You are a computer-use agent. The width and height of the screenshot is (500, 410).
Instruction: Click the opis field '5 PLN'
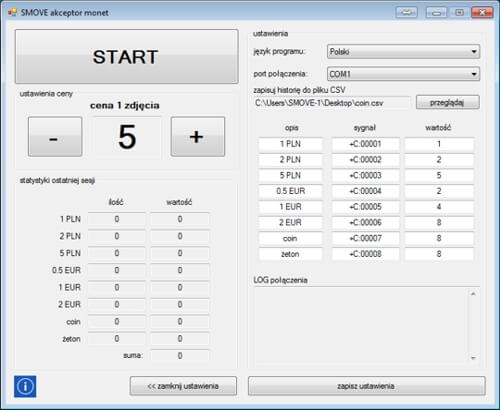(x=290, y=175)
